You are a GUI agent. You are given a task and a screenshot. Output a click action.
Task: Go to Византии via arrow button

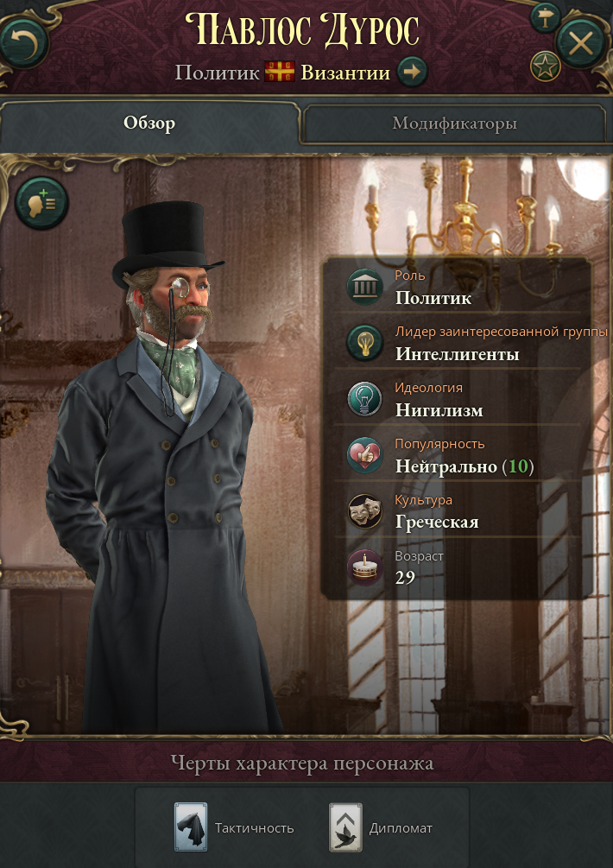click(413, 72)
